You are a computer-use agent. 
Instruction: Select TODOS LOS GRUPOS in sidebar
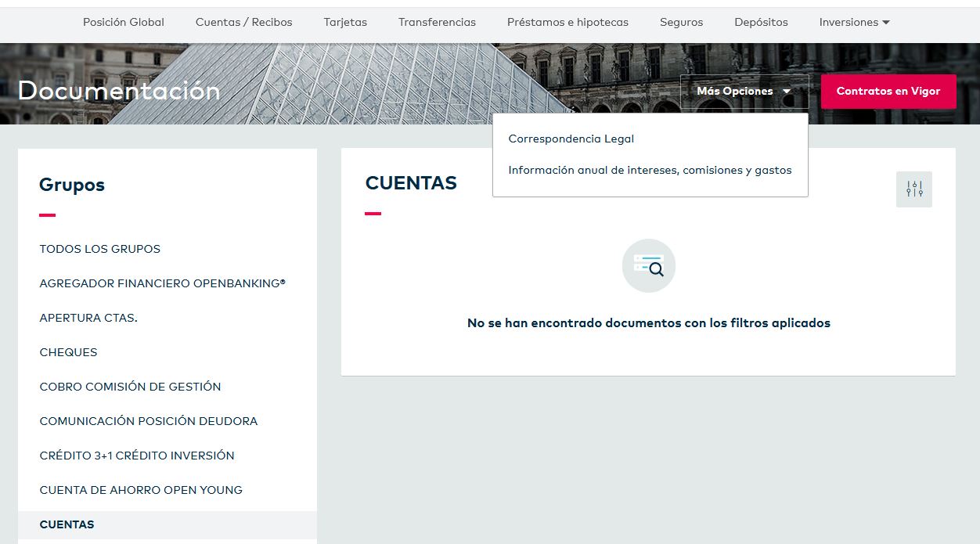pyautogui.click(x=99, y=249)
